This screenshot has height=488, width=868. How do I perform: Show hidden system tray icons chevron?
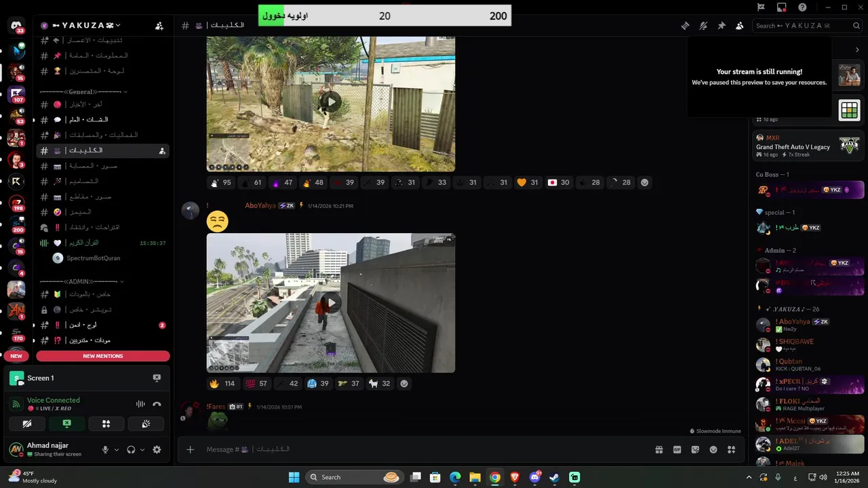coord(749,477)
